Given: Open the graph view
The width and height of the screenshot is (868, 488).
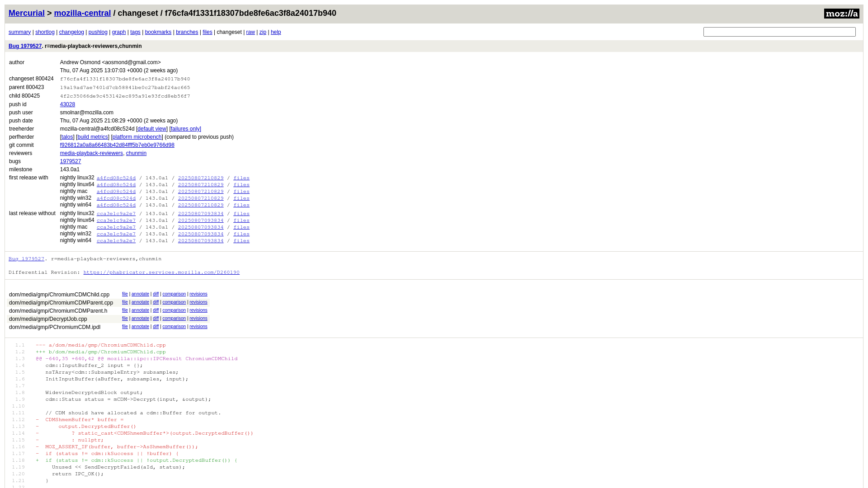Looking at the screenshot, I should [119, 32].
